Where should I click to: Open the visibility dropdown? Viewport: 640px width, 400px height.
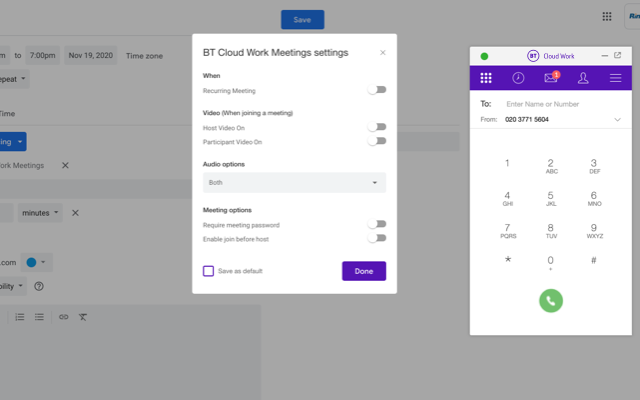tap(11, 286)
